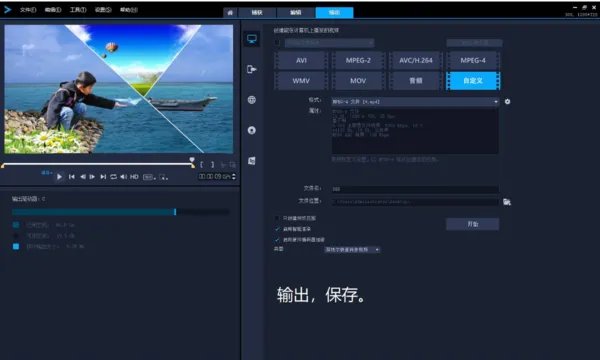This screenshot has height=360, width=600.
Task: Play the preview video
Action: click(x=59, y=177)
